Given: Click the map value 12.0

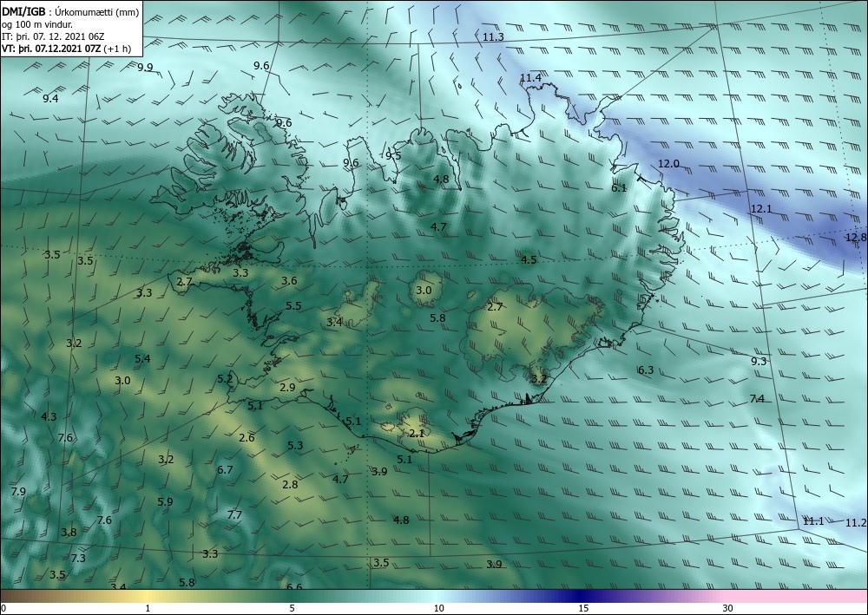Looking at the screenshot, I should (668, 164).
